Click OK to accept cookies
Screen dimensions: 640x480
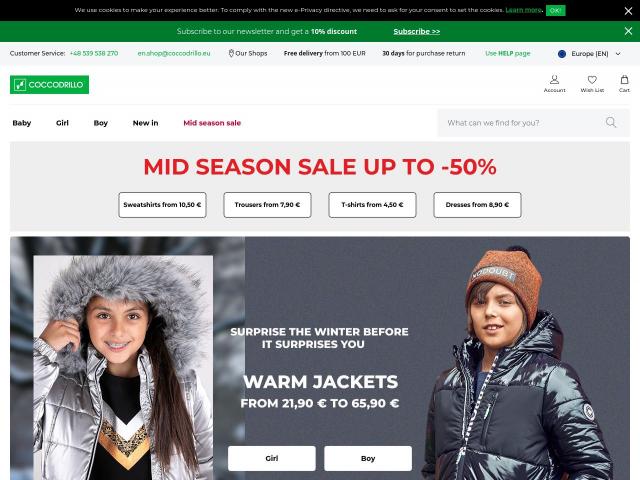coord(556,10)
